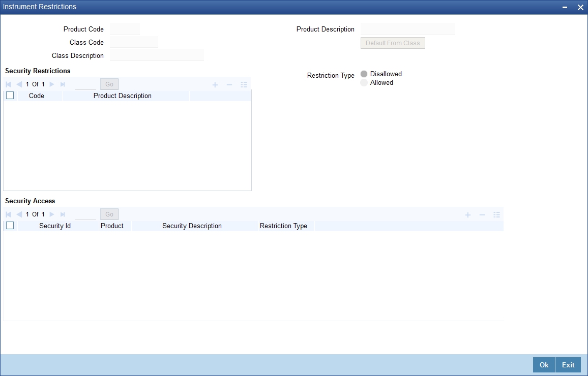Click page number input in Security Access
The height and width of the screenshot is (376, 588).
pos(85,214)
